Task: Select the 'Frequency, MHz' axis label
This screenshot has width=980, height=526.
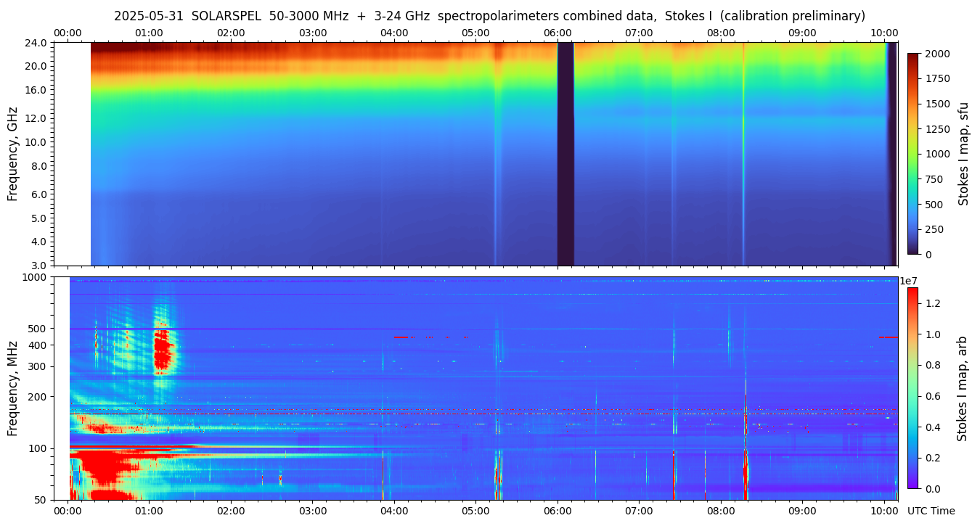Action: click(12, 387)
